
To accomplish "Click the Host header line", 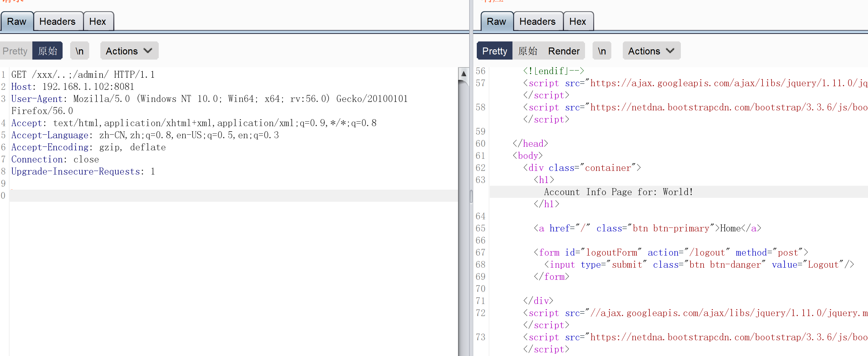I will [73, 87].
